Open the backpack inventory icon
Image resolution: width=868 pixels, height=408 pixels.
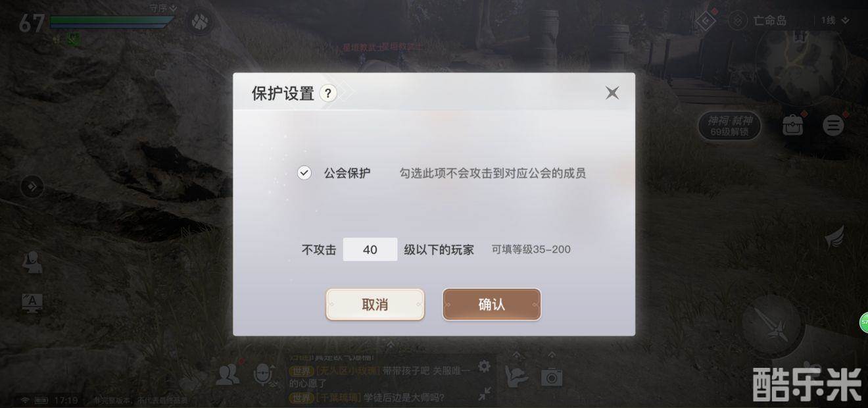click(794, 125)
